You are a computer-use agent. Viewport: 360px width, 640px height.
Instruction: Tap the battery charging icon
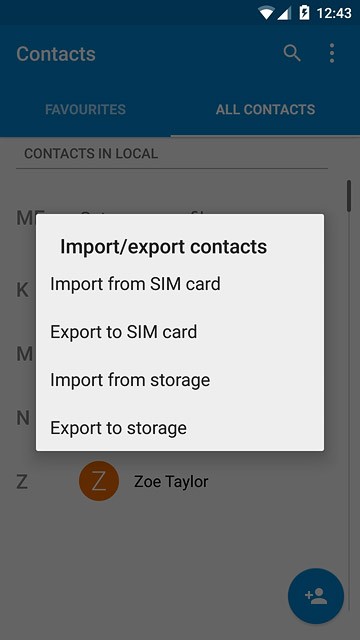point(304,13)
